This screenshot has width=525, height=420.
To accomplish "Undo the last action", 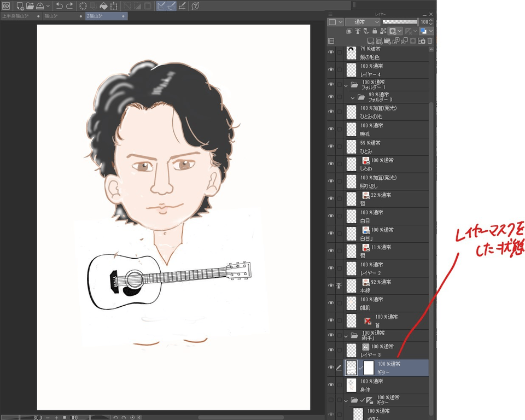I will click(59, 5).
